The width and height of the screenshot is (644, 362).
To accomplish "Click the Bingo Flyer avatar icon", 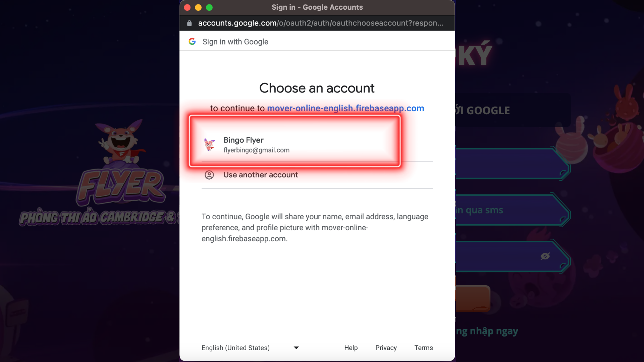I will 210,145.
